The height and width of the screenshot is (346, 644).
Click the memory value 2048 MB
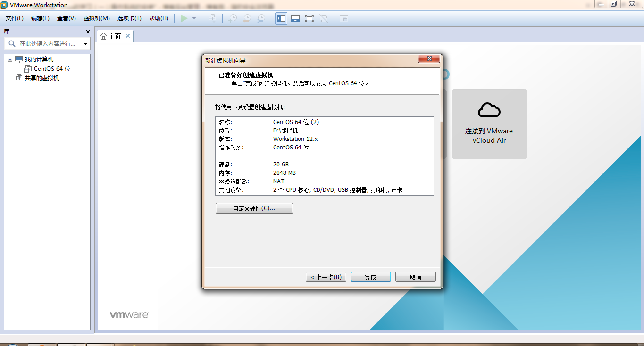tap(284, 173)
